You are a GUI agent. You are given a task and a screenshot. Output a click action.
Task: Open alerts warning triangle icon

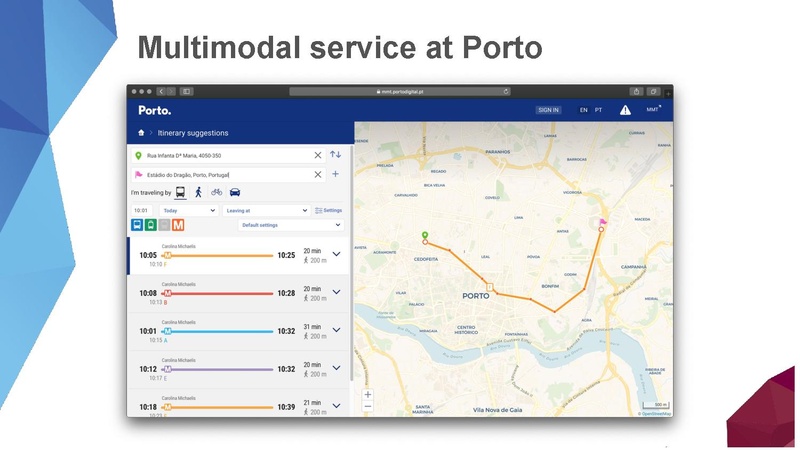tap(625, 110)
